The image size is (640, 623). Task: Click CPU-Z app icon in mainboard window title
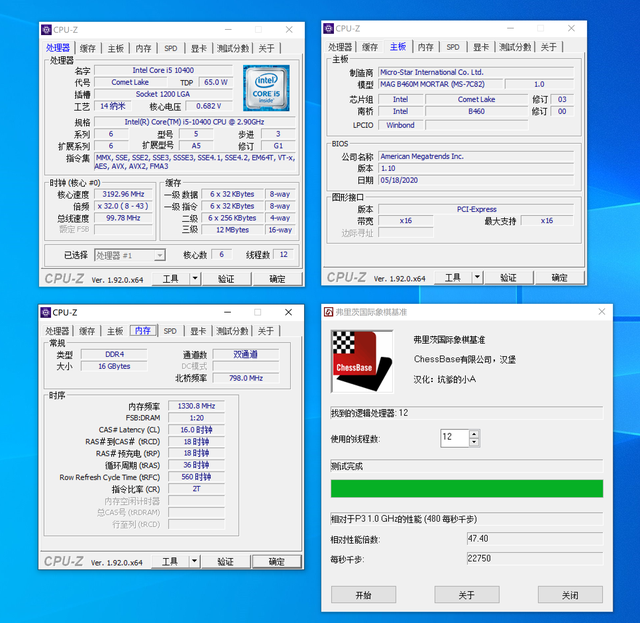point(329,28)
